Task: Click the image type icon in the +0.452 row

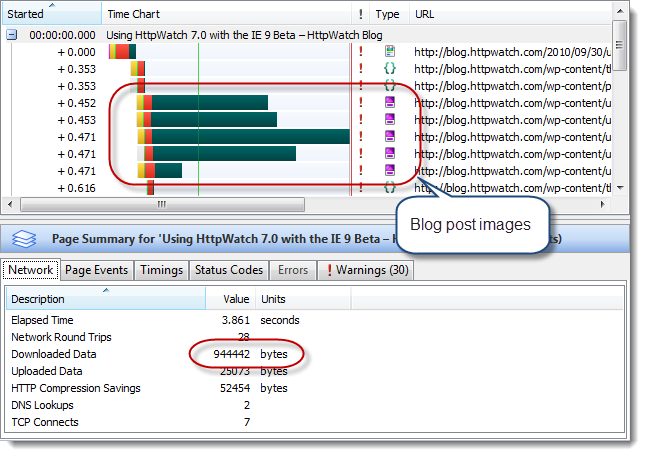Action: [390, 102]
